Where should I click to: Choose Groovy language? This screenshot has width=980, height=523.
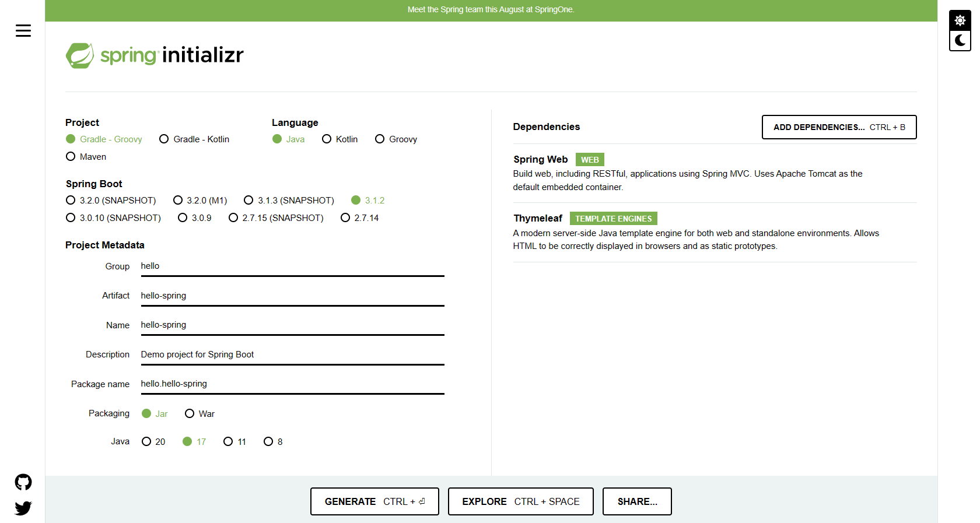click(x=396, y=139)
